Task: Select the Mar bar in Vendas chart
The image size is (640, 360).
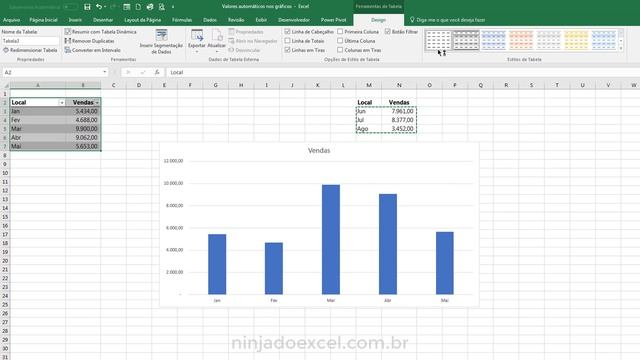Action: click(331, 240)
